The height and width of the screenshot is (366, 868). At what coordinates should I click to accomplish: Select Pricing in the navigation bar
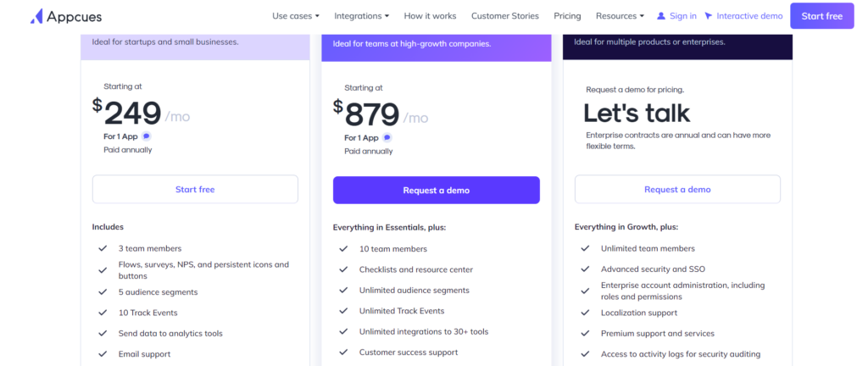pos(567,16)
